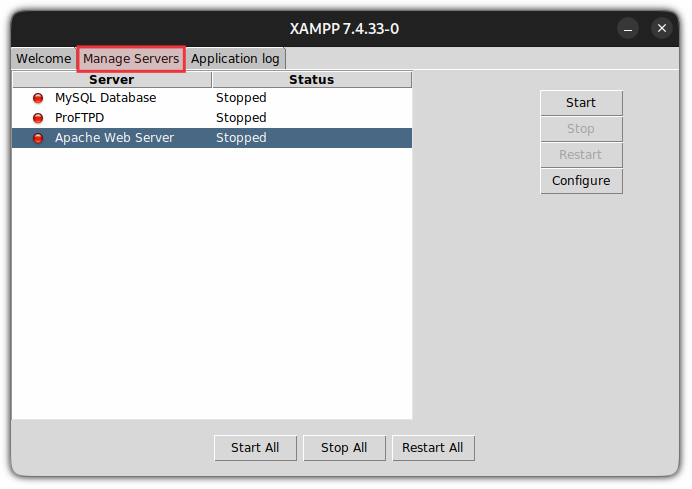The image size is (692, 489).
Task: Minimize the XAMPP window
Action: tap(628, 29)
